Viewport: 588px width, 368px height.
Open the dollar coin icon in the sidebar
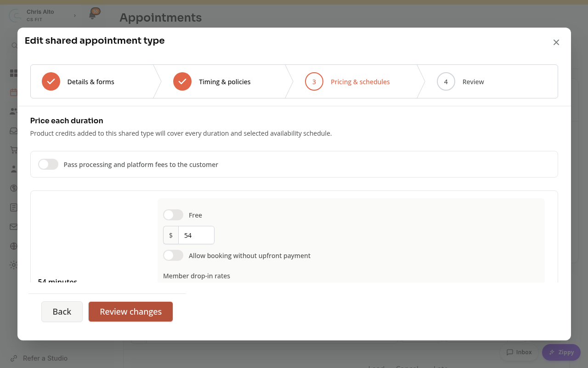(14, 188)
